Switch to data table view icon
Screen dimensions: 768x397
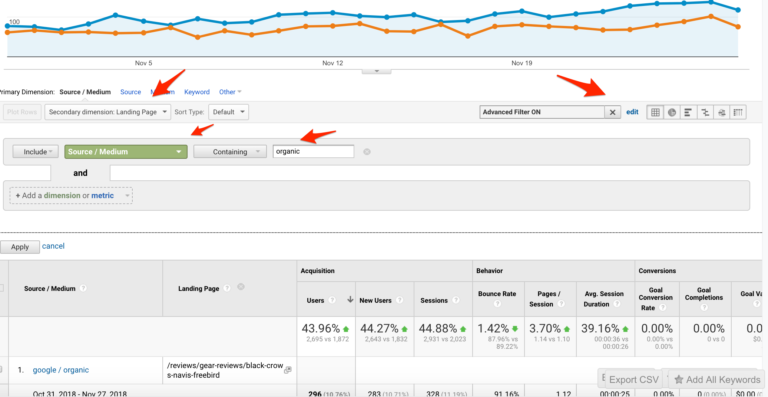(655, 112)
